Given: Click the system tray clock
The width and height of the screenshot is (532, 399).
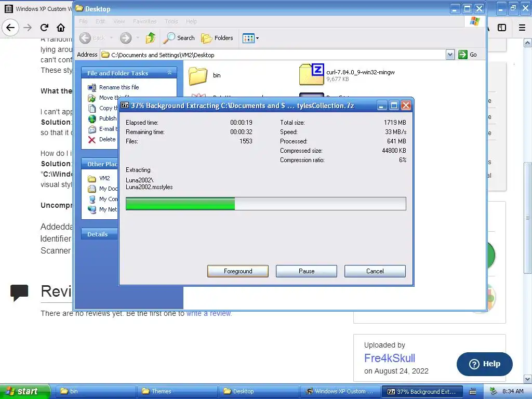Looking at the screenshot, I should 513,391.
